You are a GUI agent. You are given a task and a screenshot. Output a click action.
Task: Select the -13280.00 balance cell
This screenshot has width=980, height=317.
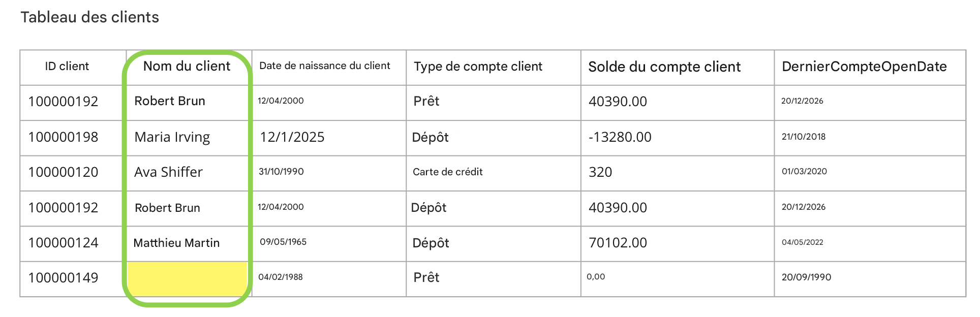pos(620,137)
